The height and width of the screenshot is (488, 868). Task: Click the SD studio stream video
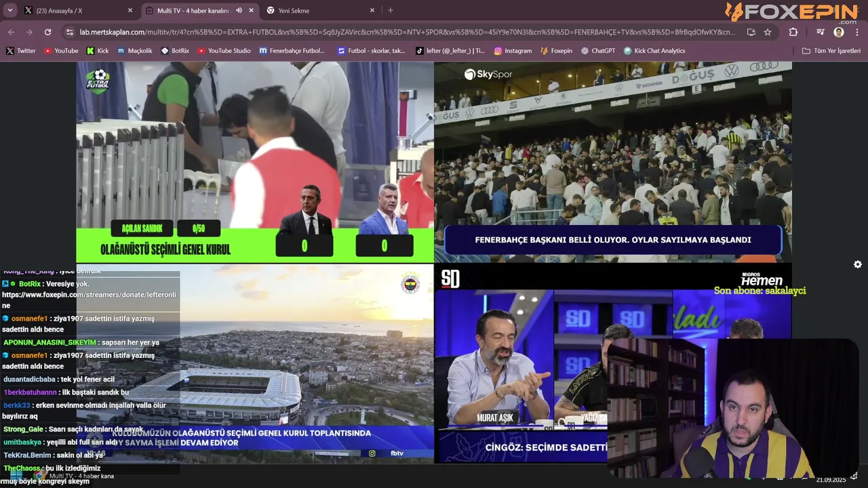coord(613,363)
